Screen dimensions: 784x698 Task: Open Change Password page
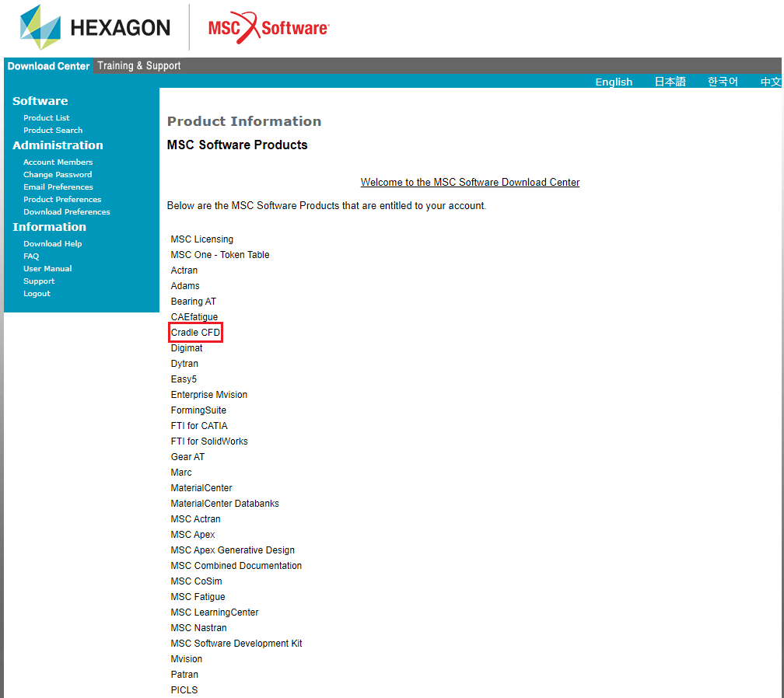pos(58,175)
